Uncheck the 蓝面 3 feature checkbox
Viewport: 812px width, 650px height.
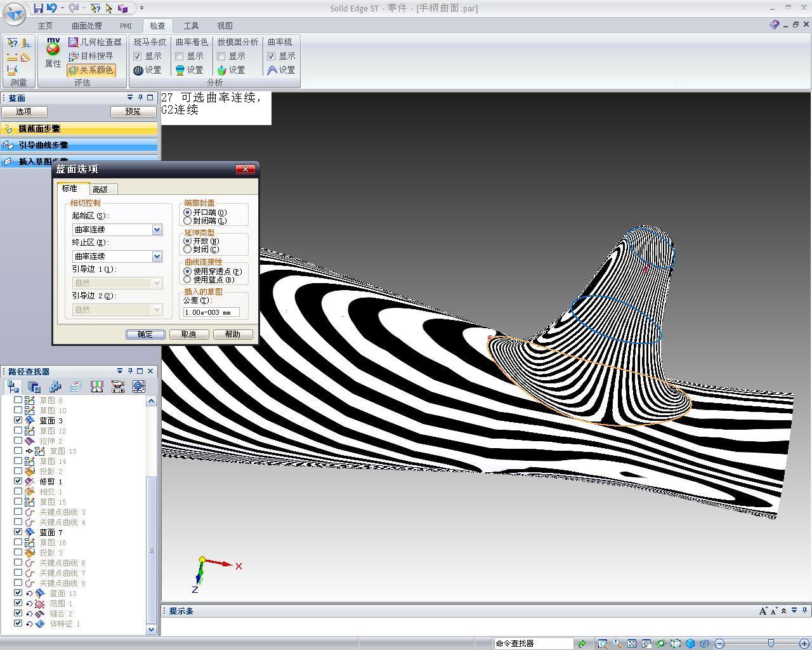(x=18, y=420)
